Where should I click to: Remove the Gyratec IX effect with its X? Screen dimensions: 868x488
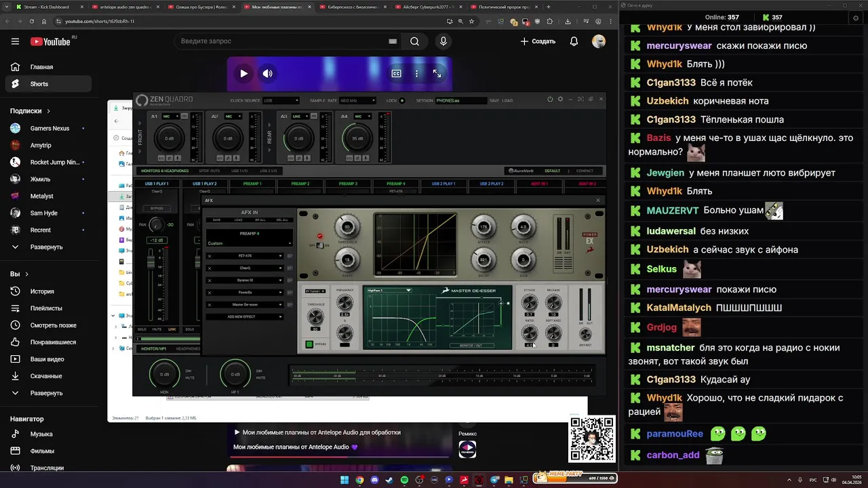tap(210, 280)
